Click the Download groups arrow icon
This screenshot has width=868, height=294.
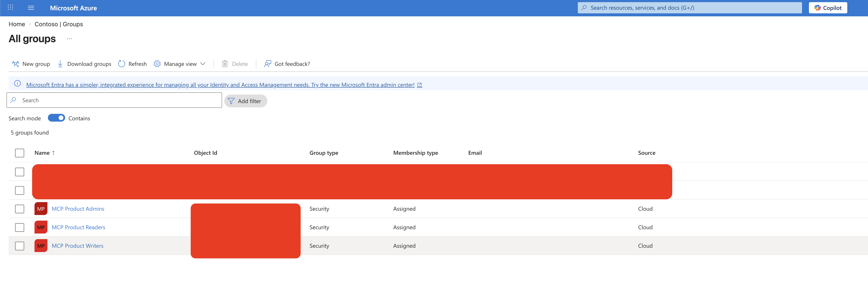pyautogui.click(x=60, y=64)
